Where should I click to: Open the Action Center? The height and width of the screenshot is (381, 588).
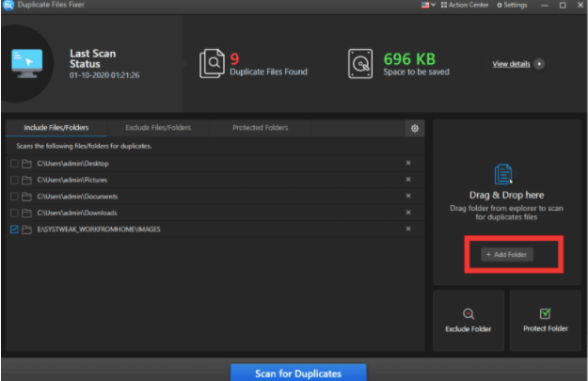(465, 5)
